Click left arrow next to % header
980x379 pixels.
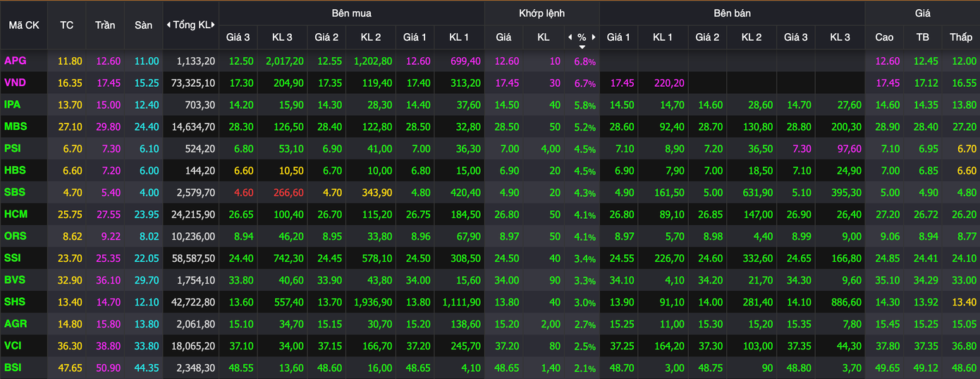(570, 37)
